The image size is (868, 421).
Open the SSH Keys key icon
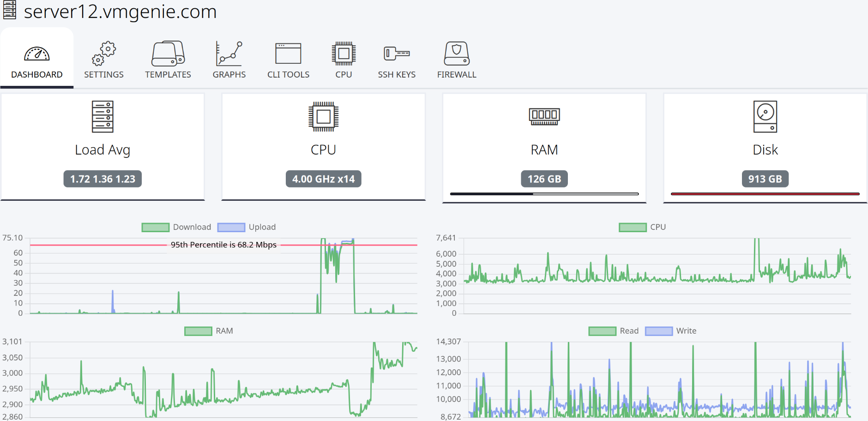click(397, 54)
